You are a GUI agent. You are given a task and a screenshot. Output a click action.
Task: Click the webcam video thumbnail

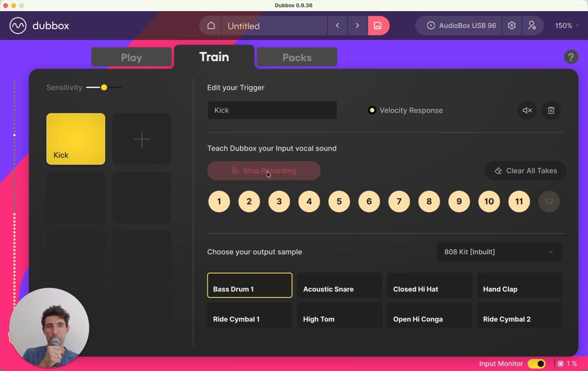[49, 328]
